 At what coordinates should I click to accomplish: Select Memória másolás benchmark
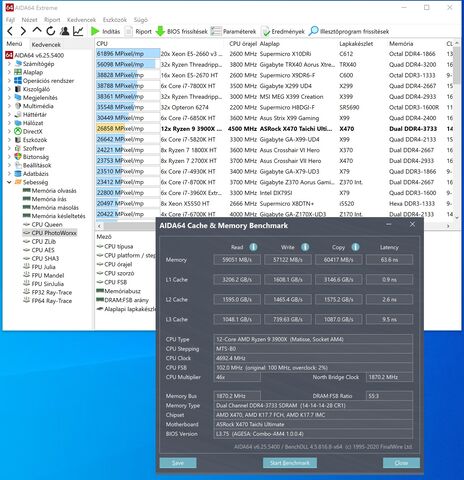(x=51, y=207)
